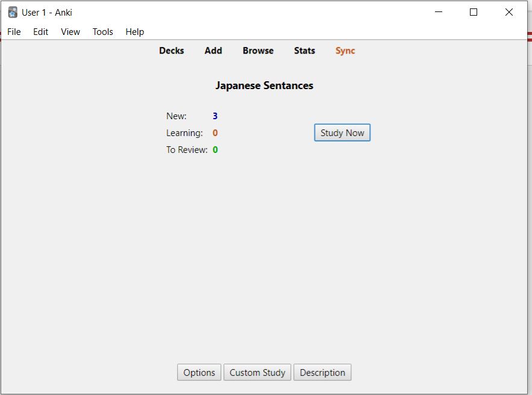This screenshot has width=532, height=395.
Task: Start studying with Study Now button
Action: (342, 132)
